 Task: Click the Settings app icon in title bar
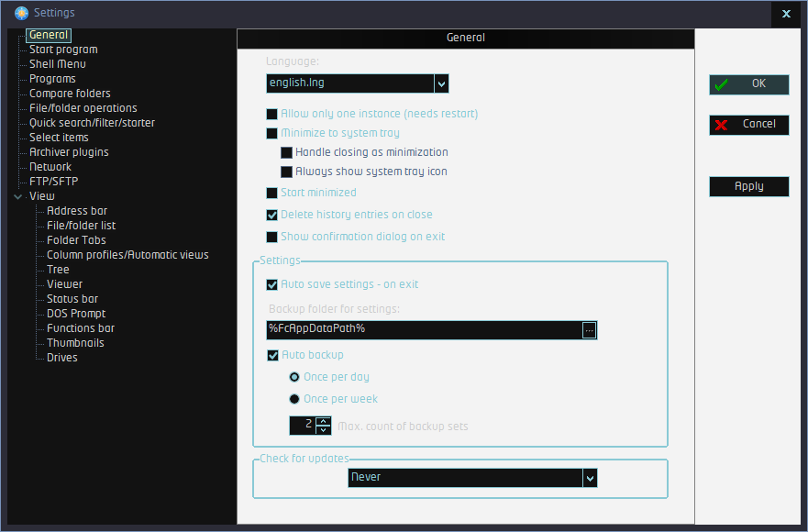tap(20, 13)
